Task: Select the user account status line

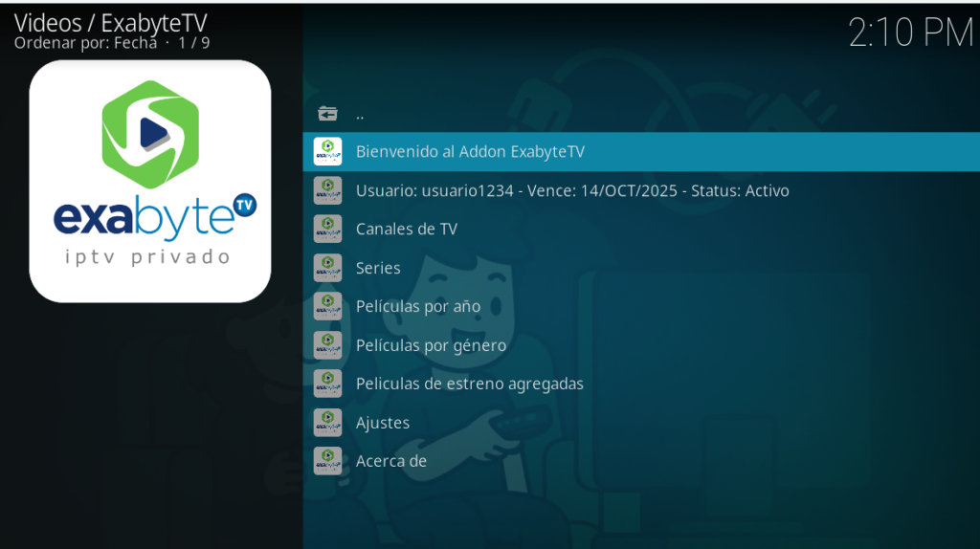Action: [572, 190]
